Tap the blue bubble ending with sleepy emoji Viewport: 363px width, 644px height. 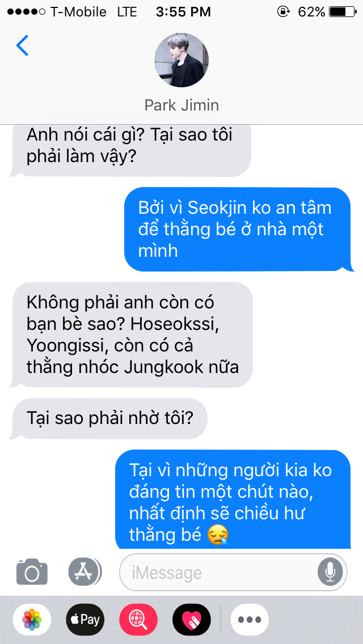click(234, 499)
